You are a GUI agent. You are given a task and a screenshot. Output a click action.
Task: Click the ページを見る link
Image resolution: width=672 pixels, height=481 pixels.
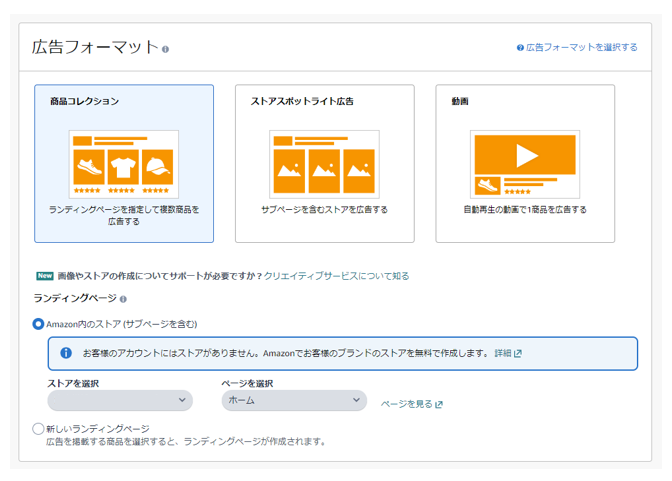point(407,404)
